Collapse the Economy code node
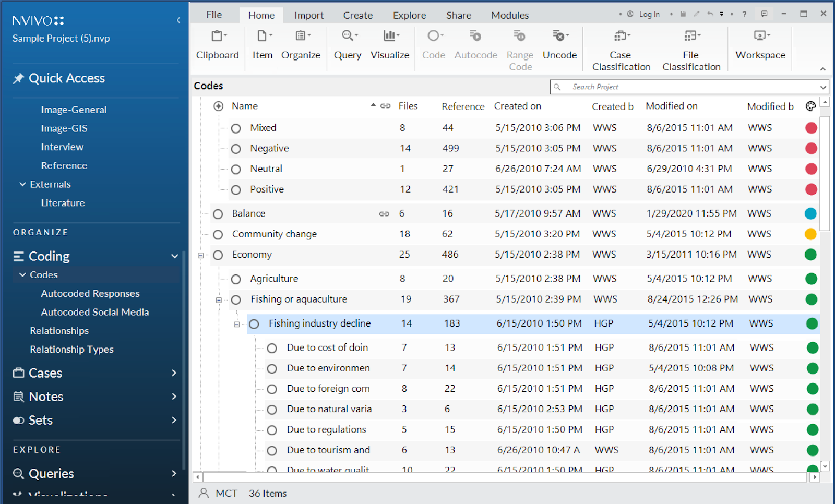This screenshot has height=504, width=835. pos(201,255)
